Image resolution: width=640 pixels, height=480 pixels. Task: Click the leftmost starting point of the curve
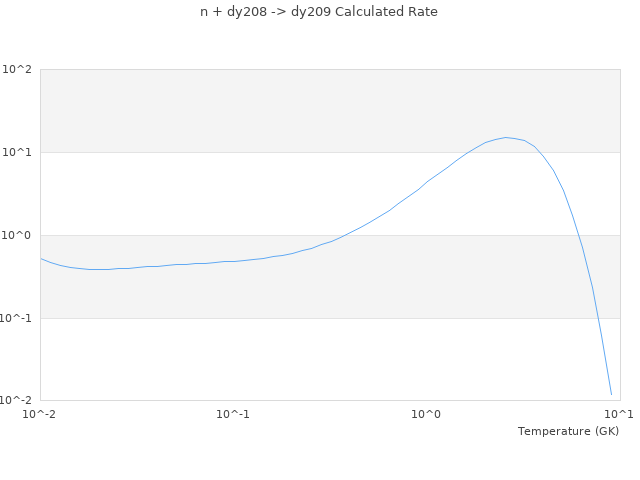[41, 258]
